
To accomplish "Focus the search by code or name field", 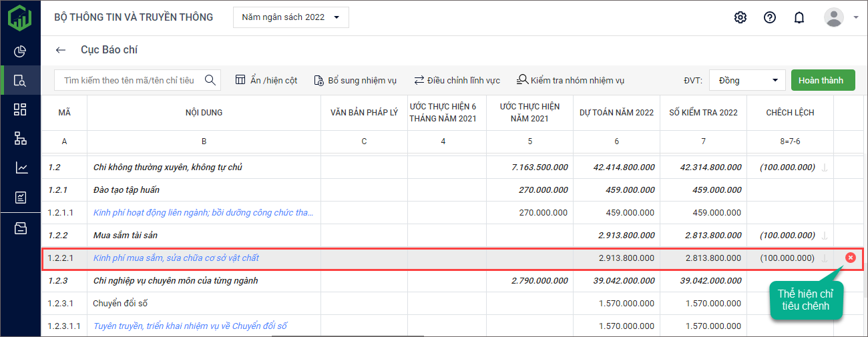I will (x=129, y=80).
